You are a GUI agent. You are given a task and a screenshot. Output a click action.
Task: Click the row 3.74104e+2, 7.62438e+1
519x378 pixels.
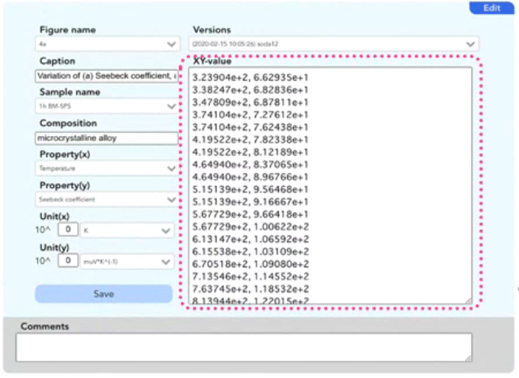click(x=250, y=127)
